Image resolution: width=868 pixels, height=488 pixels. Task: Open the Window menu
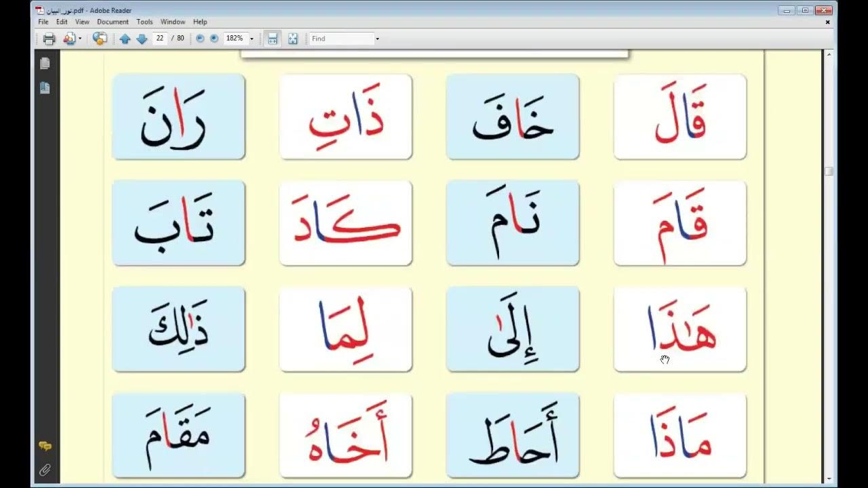tap(173, 22)
